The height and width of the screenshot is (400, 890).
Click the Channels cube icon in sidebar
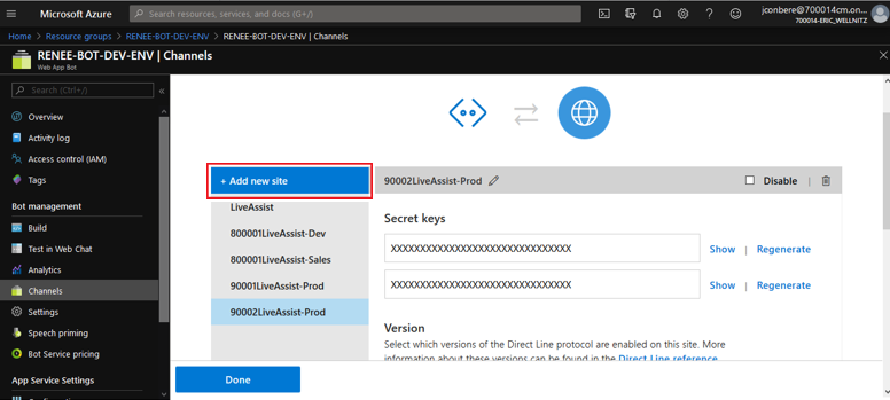point(16,291)
